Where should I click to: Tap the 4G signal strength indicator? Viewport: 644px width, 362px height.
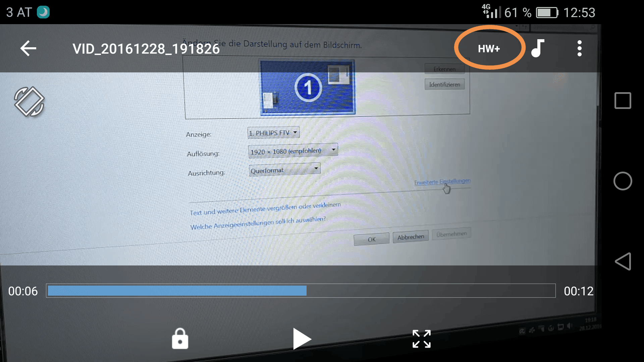click(x=491, y=11)
